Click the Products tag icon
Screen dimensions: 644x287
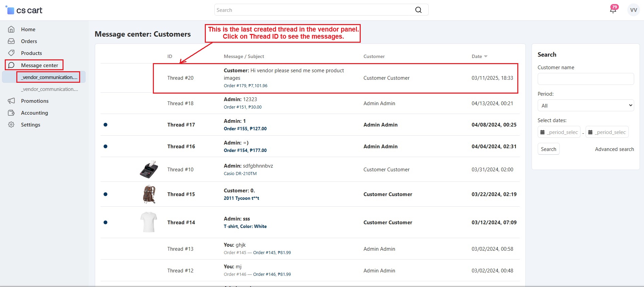tap(11, 53)
